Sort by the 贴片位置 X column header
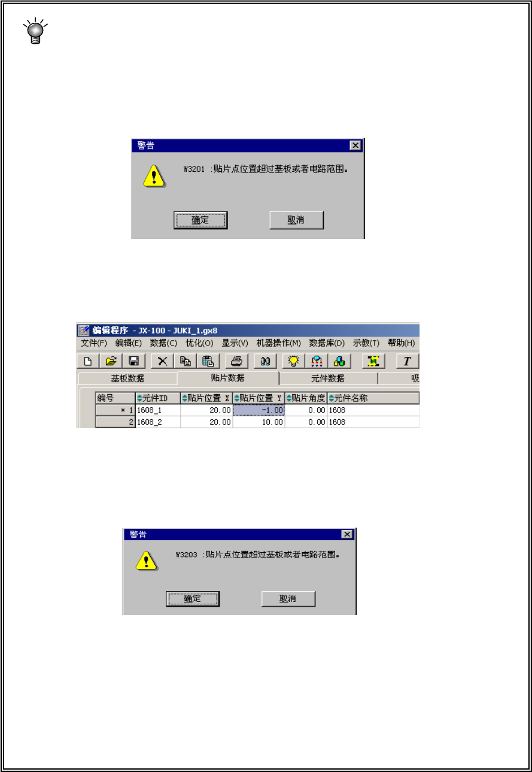532x772 pixels. (x=206, y=398)
